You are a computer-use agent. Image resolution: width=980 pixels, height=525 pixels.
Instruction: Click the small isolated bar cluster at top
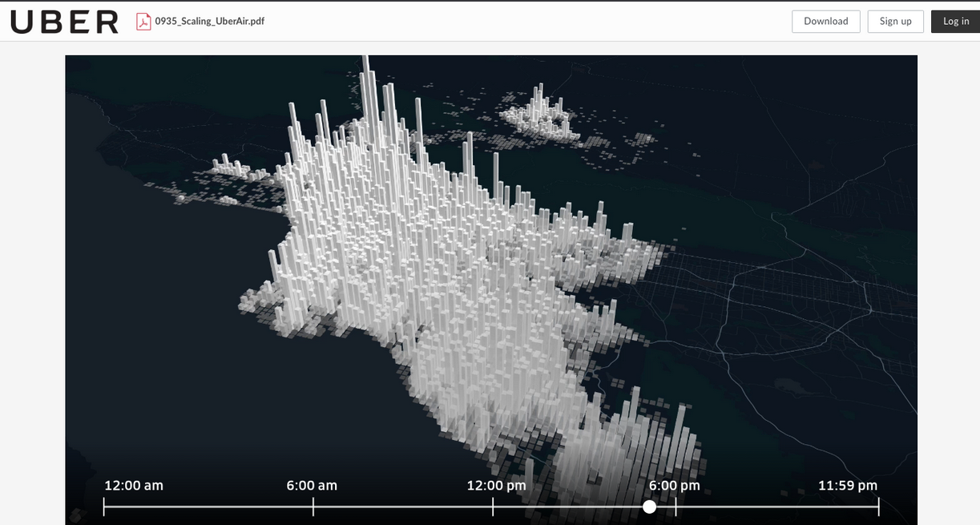coord(541,114)
